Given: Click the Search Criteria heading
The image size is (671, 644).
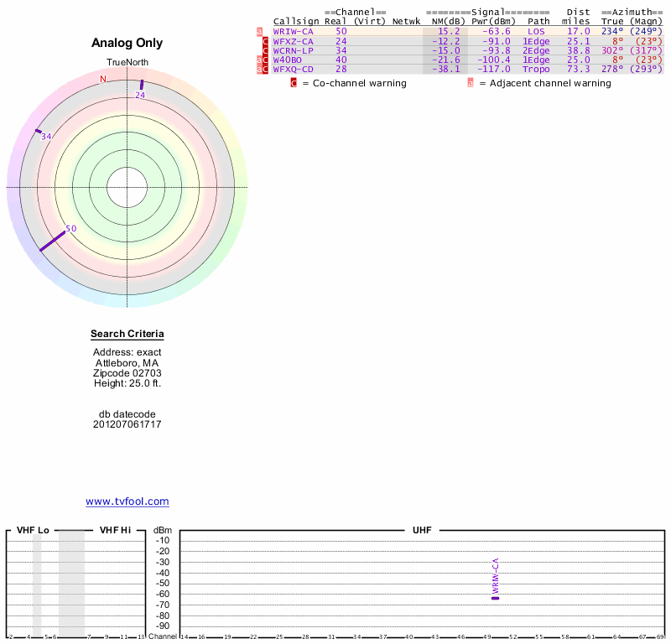Looking at the screenshot, I should (x=127, y=335).
